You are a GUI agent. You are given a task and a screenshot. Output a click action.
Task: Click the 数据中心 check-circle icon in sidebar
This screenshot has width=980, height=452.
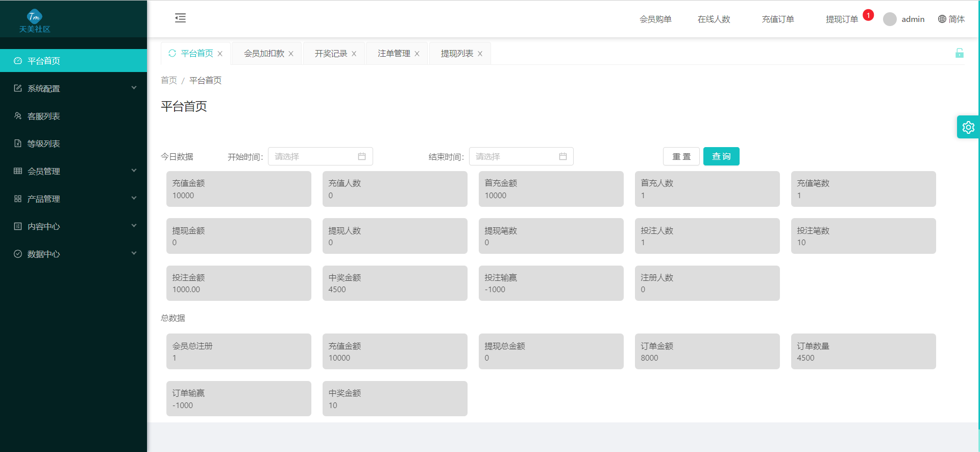coord(18,254)
